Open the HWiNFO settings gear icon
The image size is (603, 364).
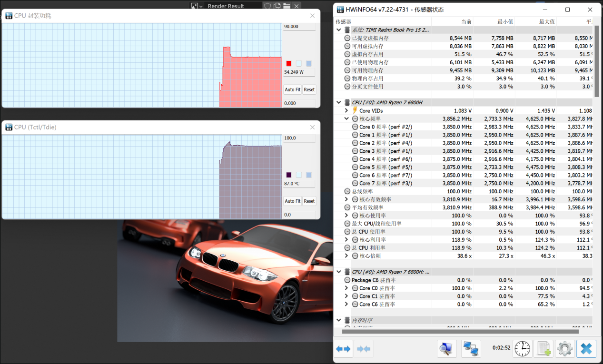(564, 349)
